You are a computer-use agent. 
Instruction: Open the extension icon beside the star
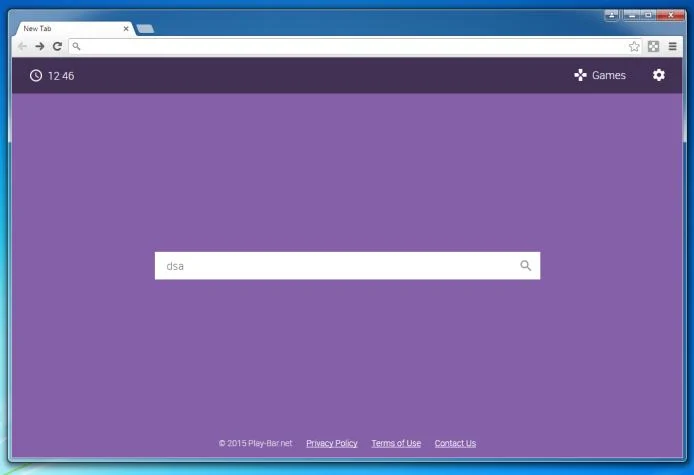653,46
